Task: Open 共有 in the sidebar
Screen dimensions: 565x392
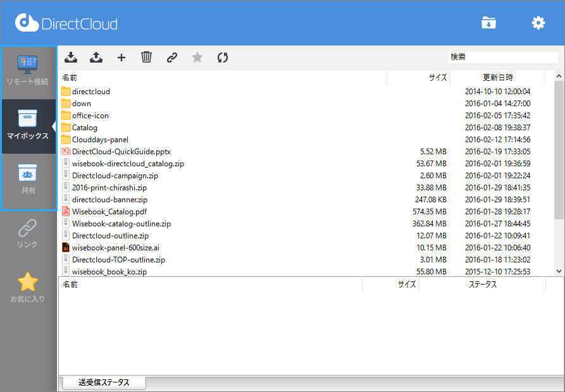Action: pos(28,180)
